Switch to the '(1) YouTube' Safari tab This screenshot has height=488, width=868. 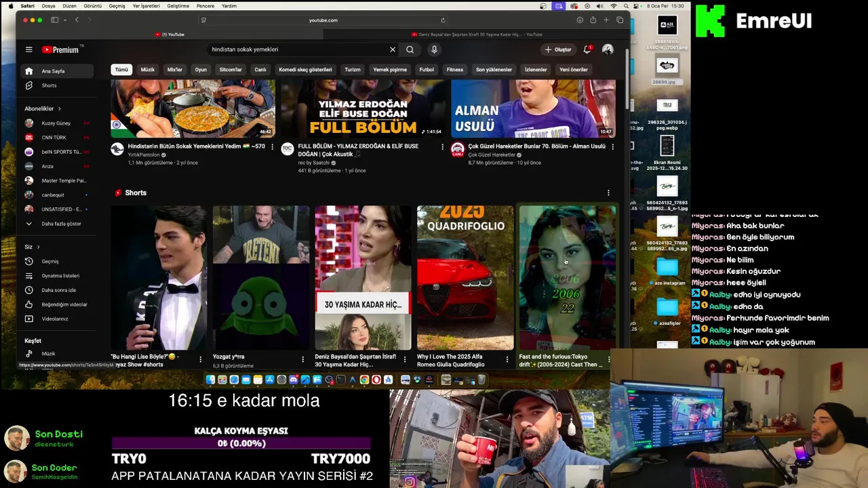click(170, 35)
